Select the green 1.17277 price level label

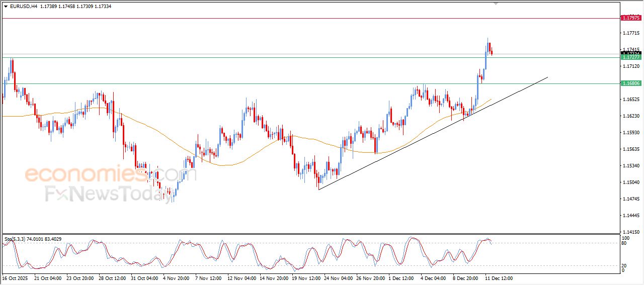point(631,57)
